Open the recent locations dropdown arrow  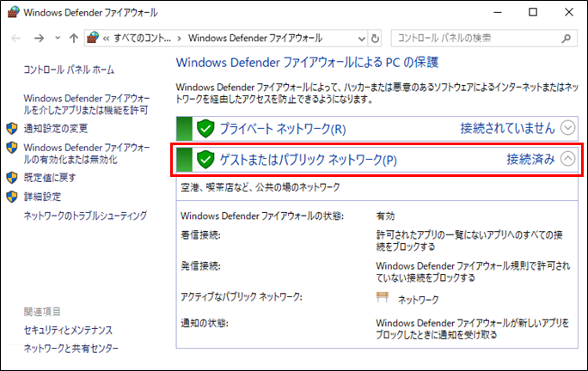pos(58,38)
